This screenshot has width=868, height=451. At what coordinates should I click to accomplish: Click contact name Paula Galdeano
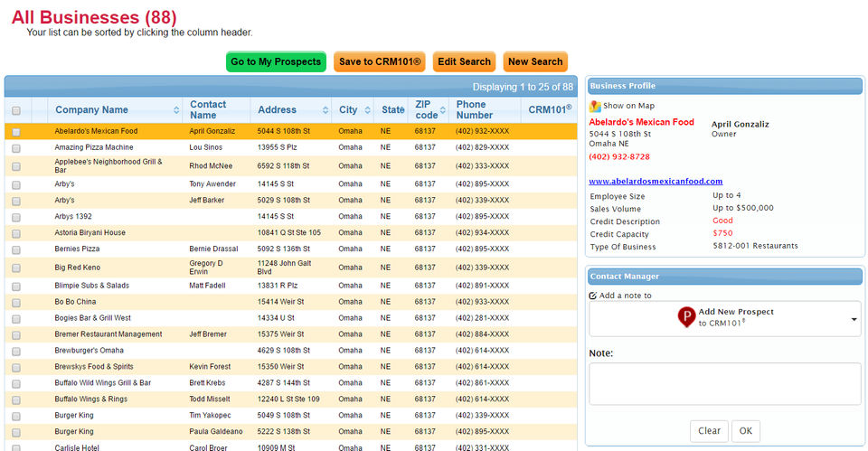pos(216,431)
